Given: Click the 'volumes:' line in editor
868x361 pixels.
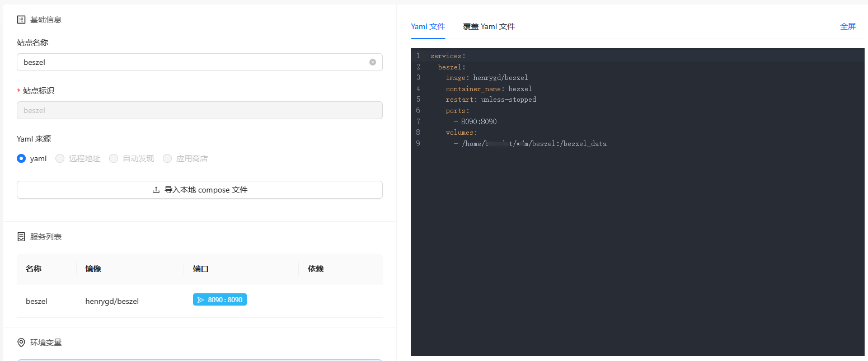Looking at the screenshot, I should pyautogui.click(x=462, y=133).
